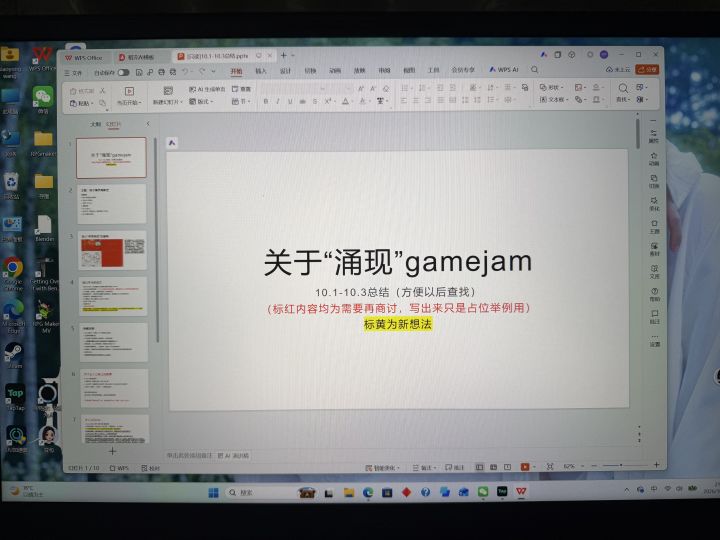Open the Windows Start menu
Viewport: 720px width, 540px height.
point(214,493)
